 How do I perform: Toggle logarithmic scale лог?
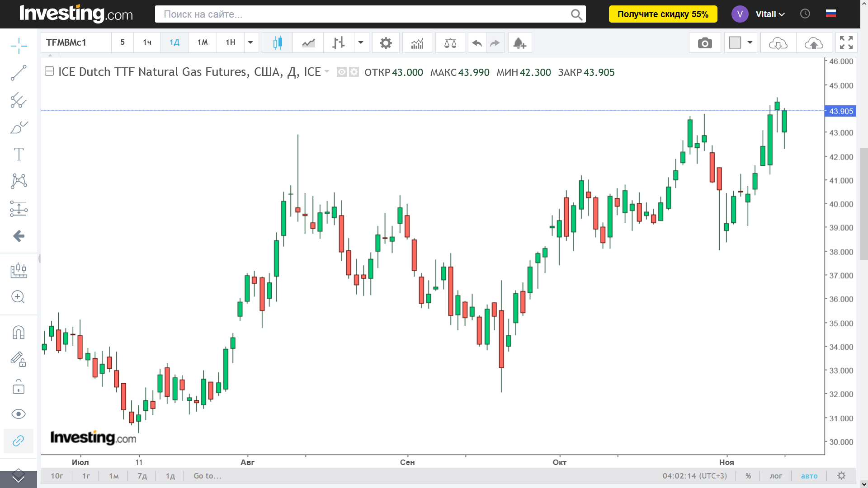[776, 476]
